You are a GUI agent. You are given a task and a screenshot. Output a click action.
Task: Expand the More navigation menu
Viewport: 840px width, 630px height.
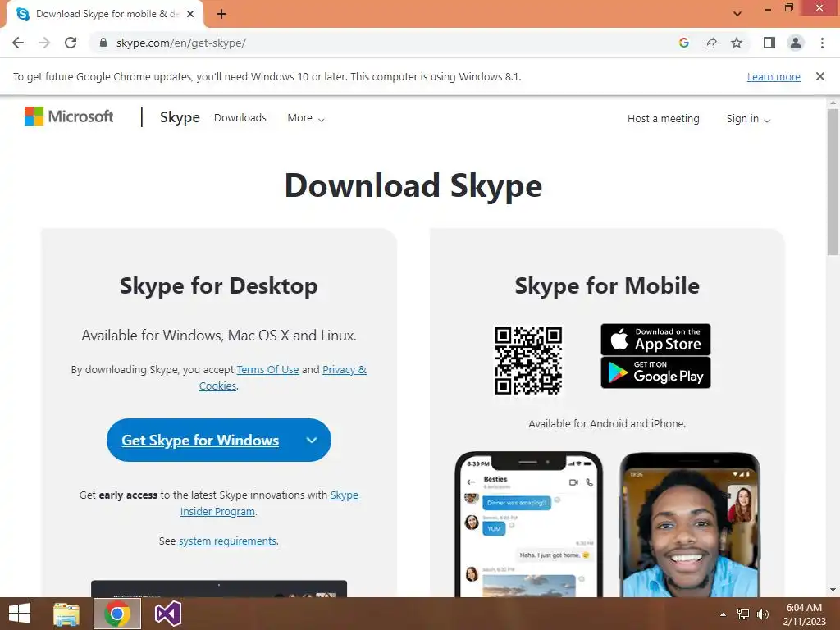pyautogui.click(x=306, y=118)
